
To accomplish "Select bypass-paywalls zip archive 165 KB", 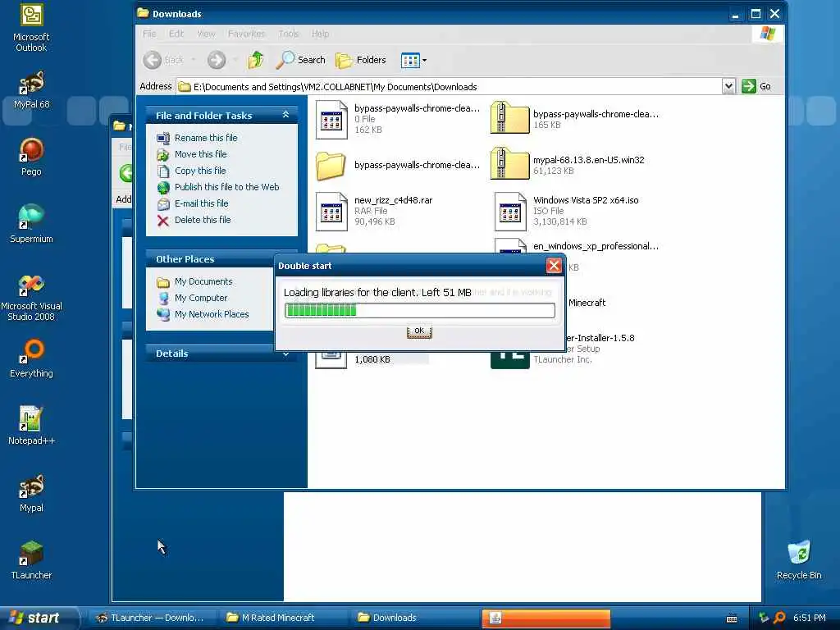I will pos(510,117).
